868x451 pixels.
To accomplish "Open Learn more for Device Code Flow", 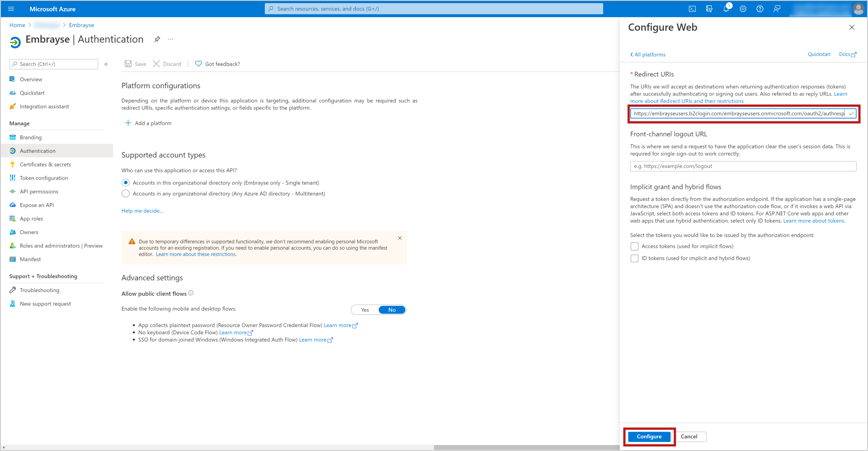I will [236, 332].
